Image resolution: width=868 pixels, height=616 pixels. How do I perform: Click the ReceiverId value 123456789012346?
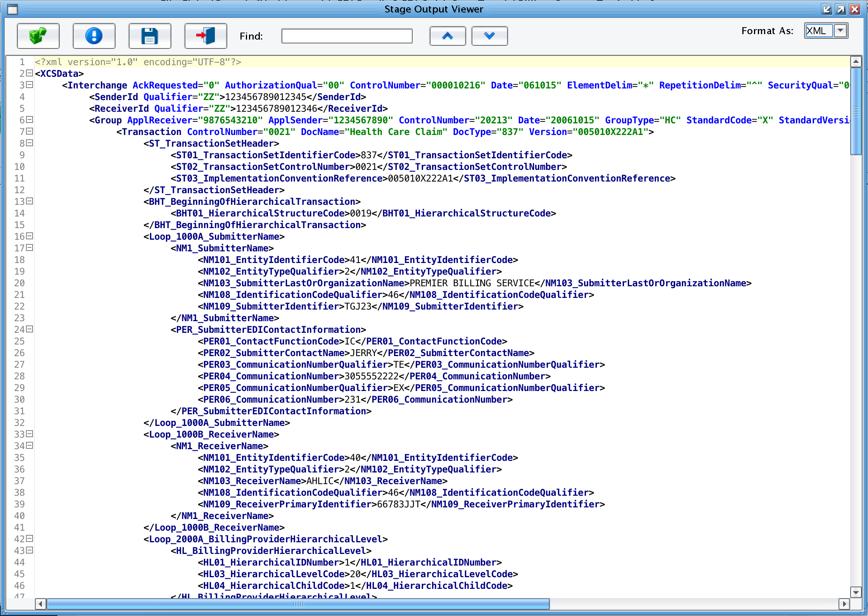(277, 109)
